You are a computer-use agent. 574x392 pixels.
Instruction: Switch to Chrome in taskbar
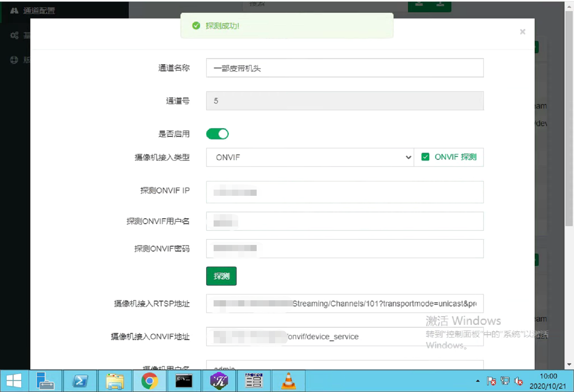[150, 381]
